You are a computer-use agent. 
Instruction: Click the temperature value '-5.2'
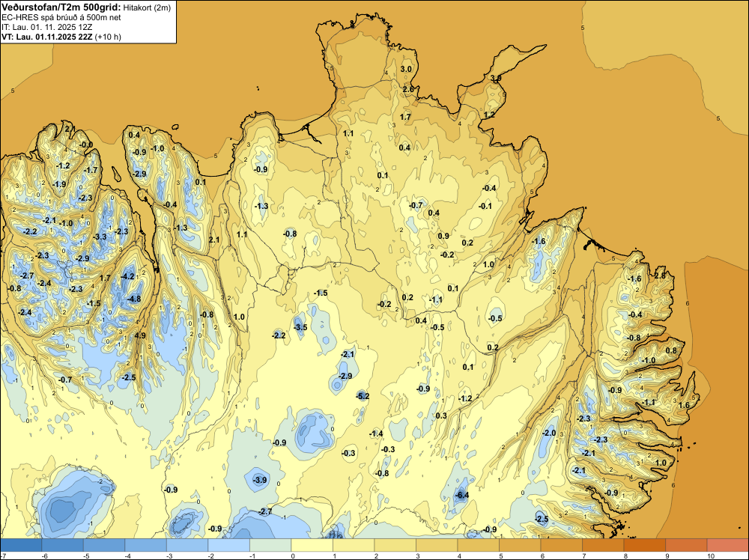click(x=363, y=396)
